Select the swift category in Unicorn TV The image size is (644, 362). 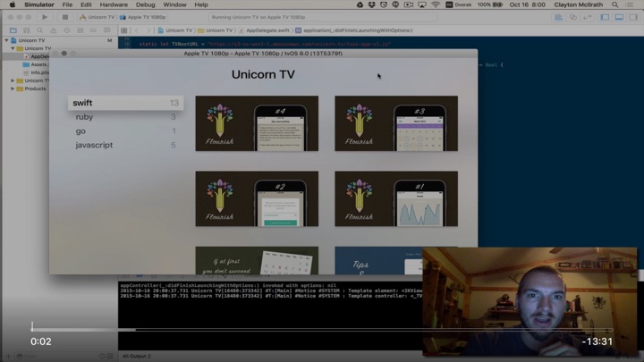coord(126,103)
